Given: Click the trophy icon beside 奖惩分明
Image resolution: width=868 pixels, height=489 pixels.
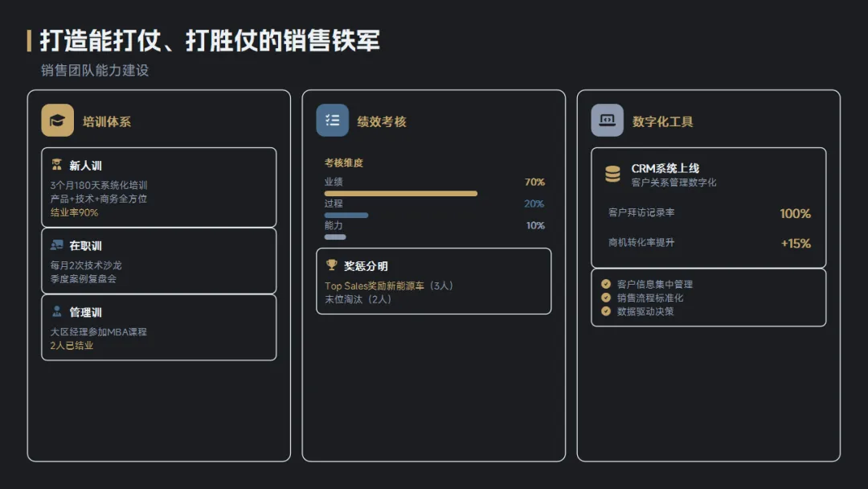Looking at the screenshot, I should point(331,265).
